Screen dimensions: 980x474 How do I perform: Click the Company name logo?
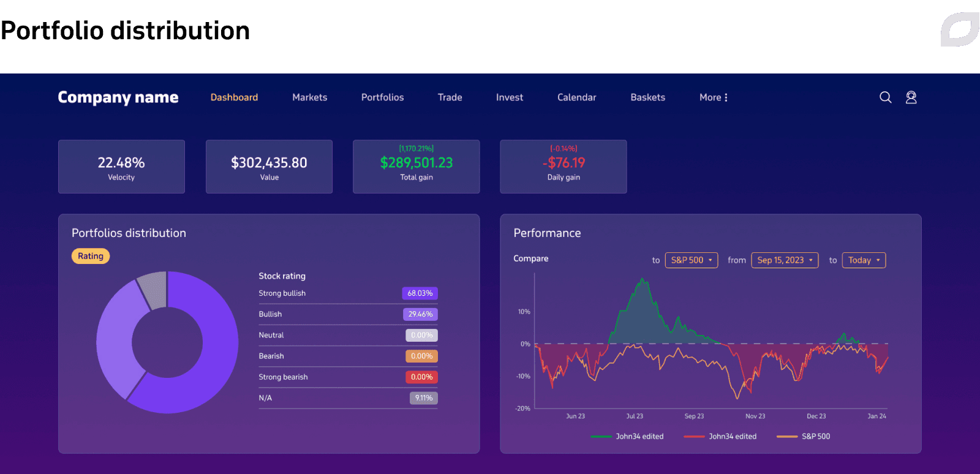(x=118, y=97)
